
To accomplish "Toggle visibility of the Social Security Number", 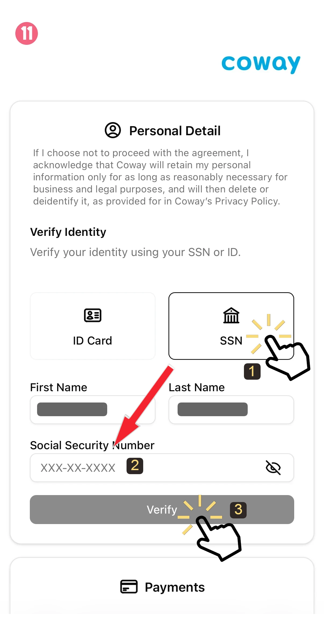I will pyautogui.click(x=273, y=467).
